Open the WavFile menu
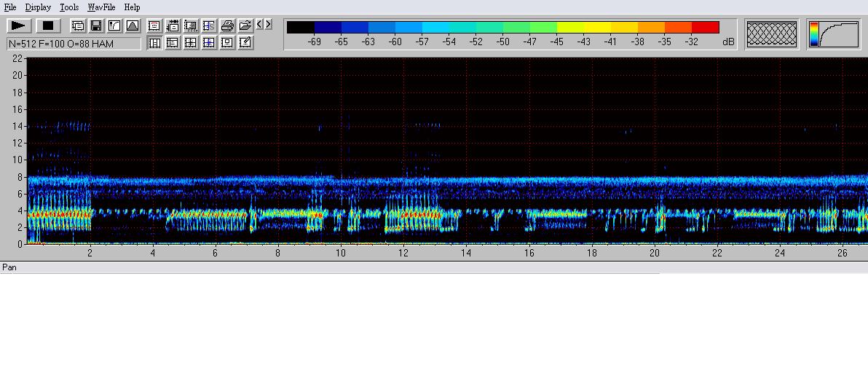The width and height of the screenshot is (868, 373). [x=101, y=7]
